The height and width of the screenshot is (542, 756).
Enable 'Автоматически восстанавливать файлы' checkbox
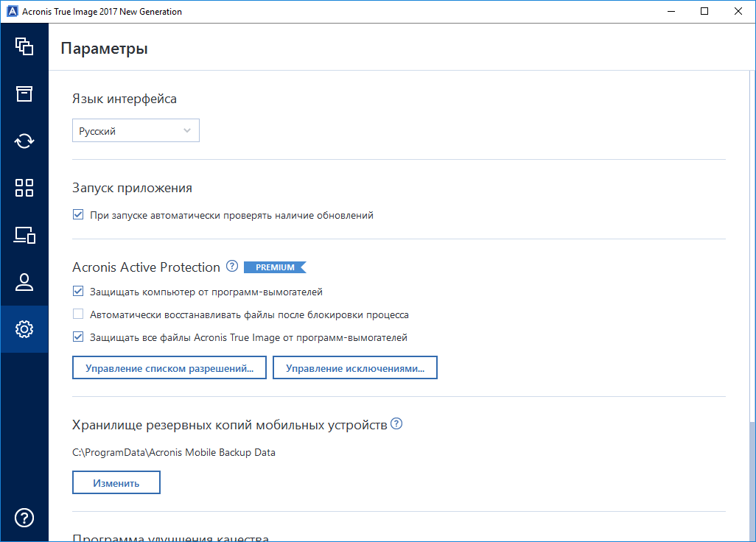point(78,314)
